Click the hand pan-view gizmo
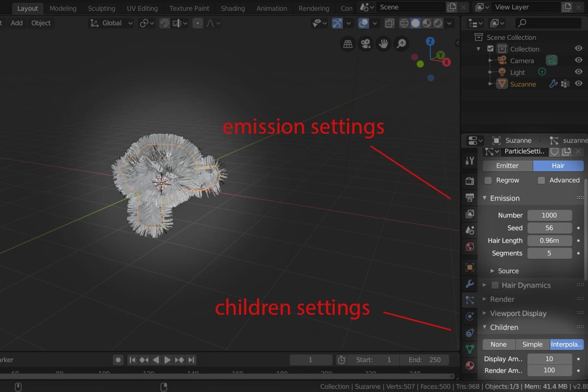This screenshot has height=392, width=588. tap(383, 44)
